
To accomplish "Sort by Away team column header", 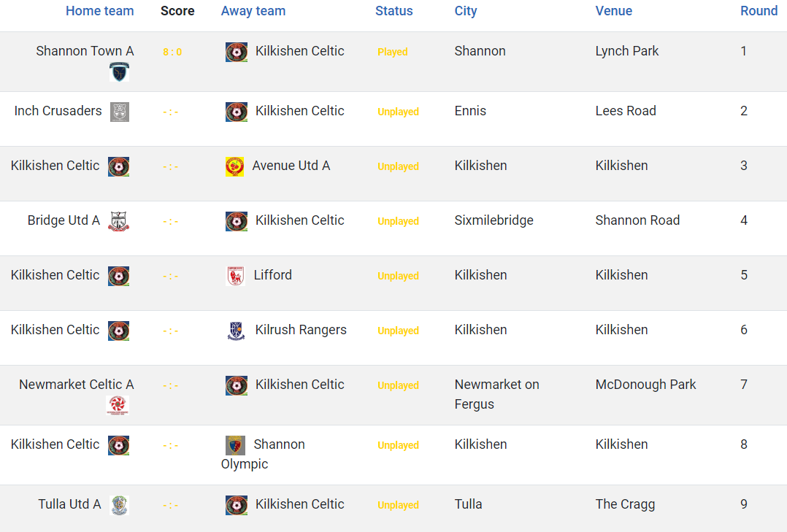I will click(253, 11).
